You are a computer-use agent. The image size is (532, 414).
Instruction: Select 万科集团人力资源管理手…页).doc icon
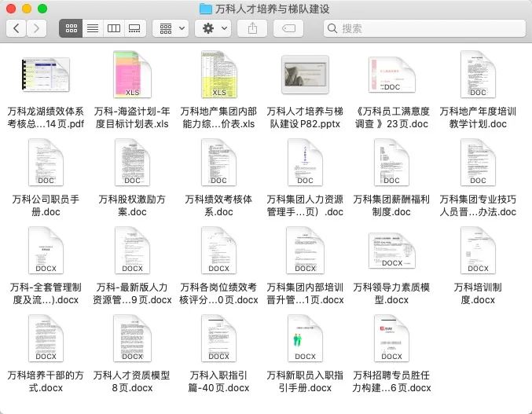[305, 163]
